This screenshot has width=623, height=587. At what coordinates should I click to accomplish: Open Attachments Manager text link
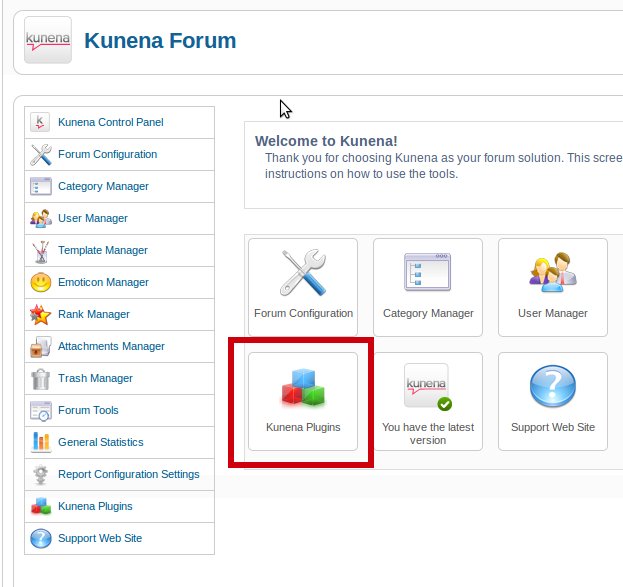(111, 346)
